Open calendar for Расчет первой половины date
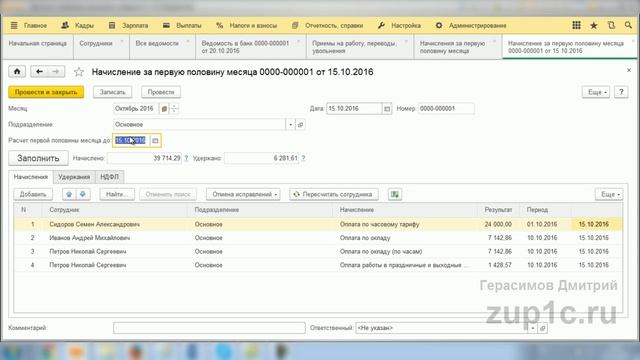 coord(155,140)
